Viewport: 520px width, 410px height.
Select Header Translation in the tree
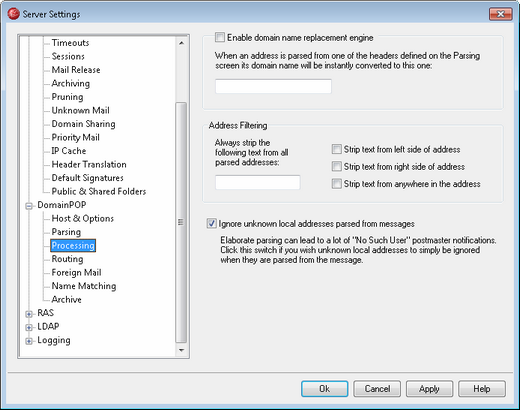(89, 164)
